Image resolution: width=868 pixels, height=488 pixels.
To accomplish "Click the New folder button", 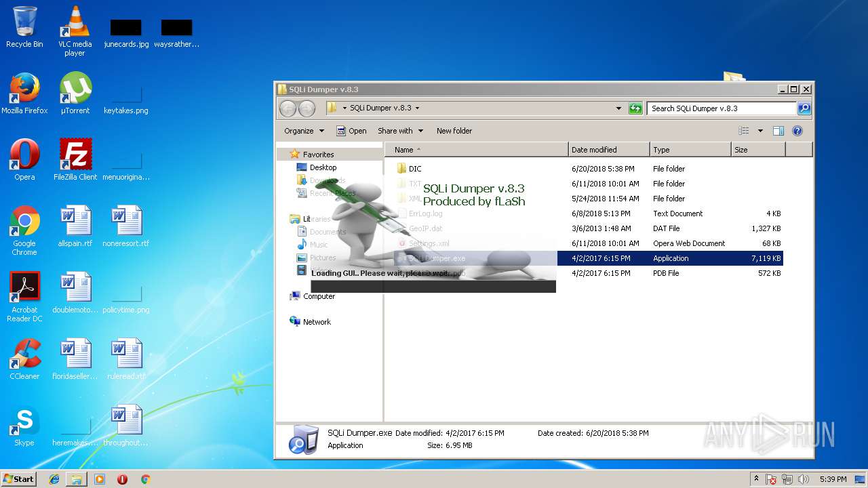I will click(454, 131).
